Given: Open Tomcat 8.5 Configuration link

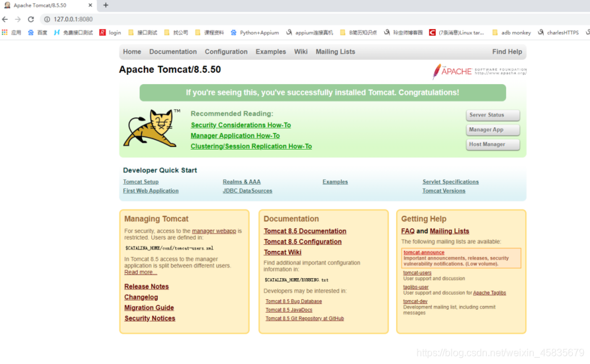Looking at the screenshot, I should 303,242.
